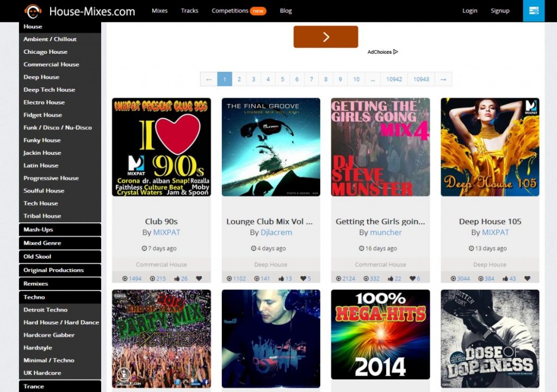This screenshot has width=557, height=392.
Task: Select Deep Tech House in sidebar
Action: tap(49, 90)
